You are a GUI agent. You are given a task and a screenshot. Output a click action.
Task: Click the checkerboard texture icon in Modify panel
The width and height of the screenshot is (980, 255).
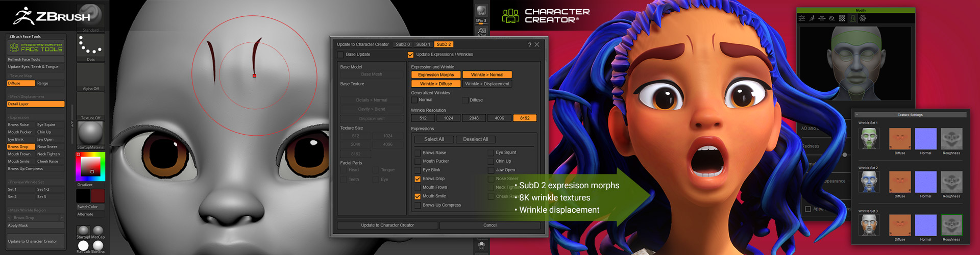click(842, 18)
